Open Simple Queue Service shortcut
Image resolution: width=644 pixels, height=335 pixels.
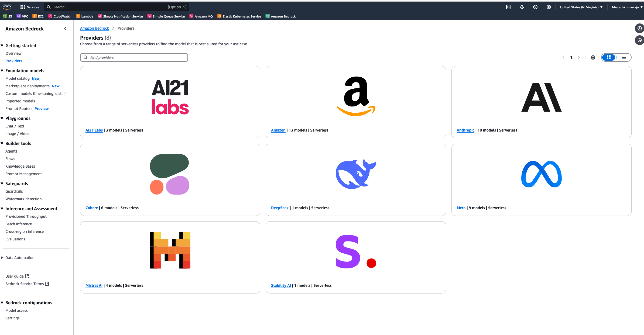coord(166,16)
